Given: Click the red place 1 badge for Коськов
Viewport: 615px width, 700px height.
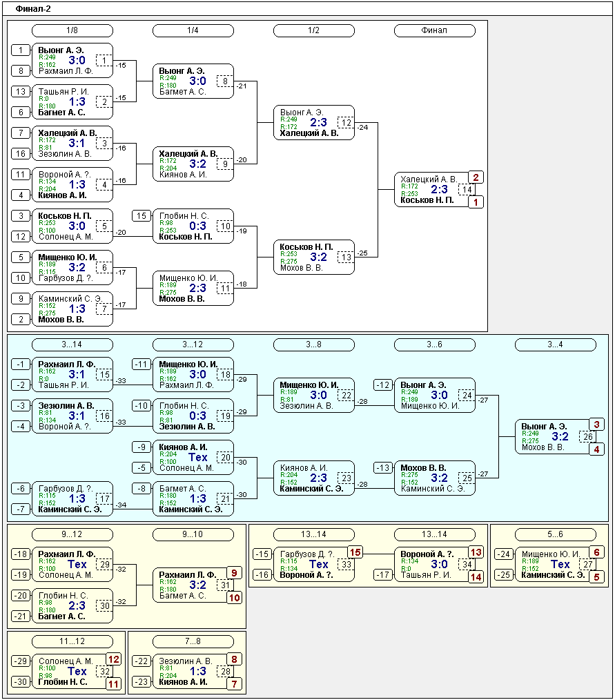Looking at the screenshot, I should coord(476,202).
